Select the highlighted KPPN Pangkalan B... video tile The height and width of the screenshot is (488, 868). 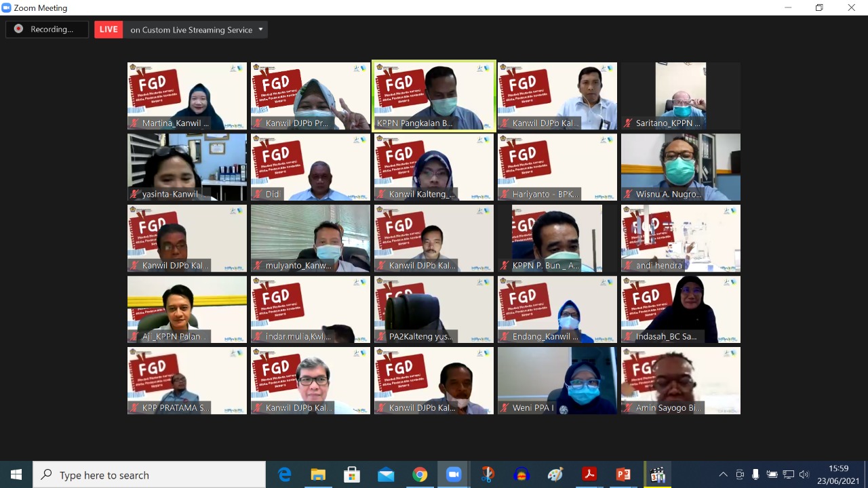(x=434, y=96)
